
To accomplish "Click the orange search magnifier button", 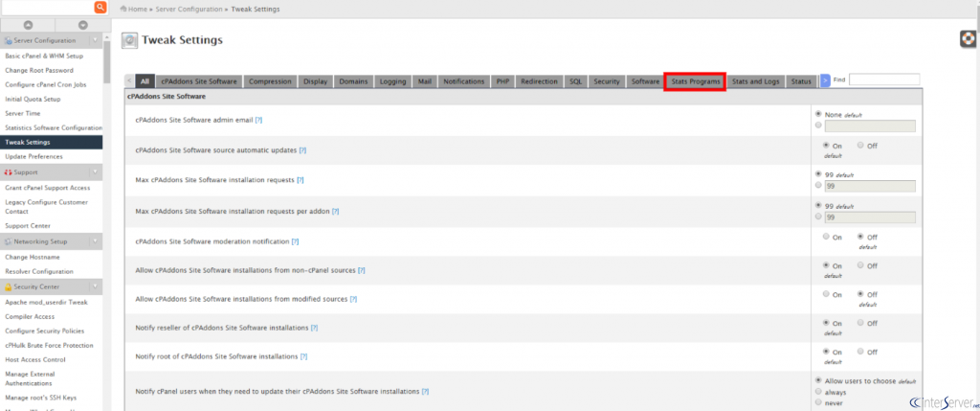I will point(100,8).
